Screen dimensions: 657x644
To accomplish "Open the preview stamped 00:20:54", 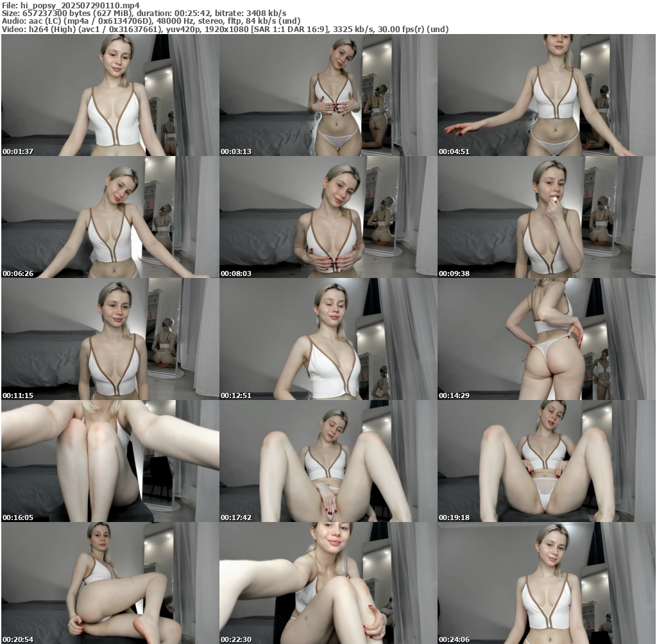I will (110, 583).
